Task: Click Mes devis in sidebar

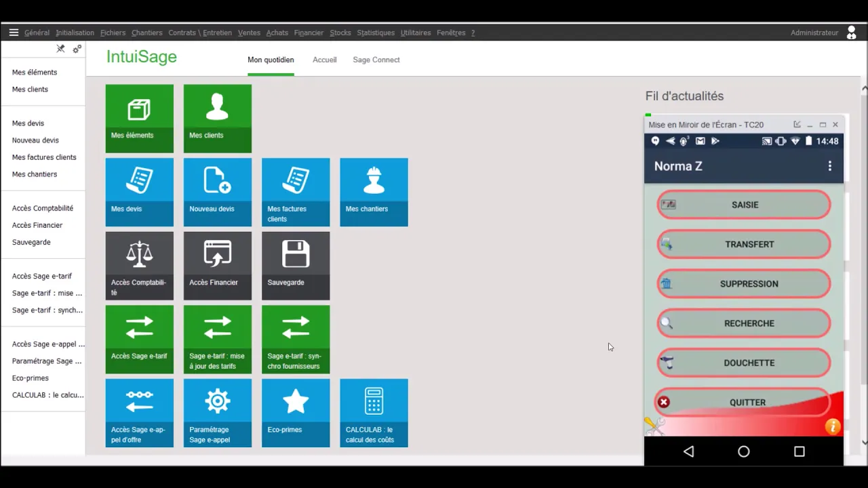Action: [x=28, y=123]
